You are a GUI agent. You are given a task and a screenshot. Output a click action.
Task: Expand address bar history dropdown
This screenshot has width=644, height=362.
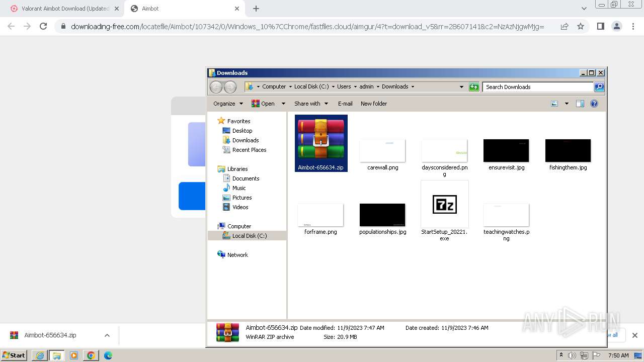pyautogui.click(x=461, y=87)
